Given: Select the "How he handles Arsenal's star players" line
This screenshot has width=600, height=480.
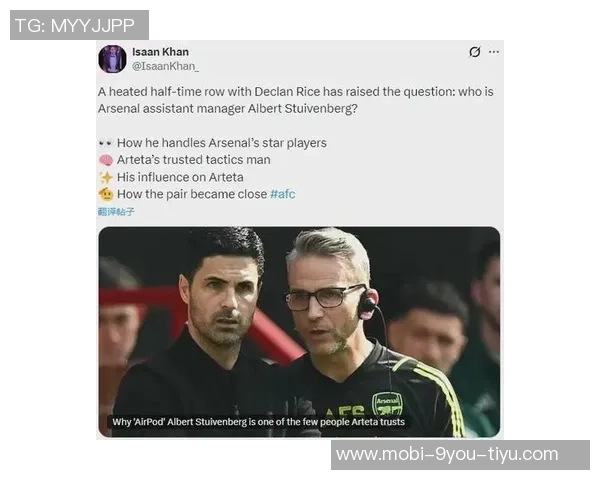Looking at the screenshot, I should (222, 143).
